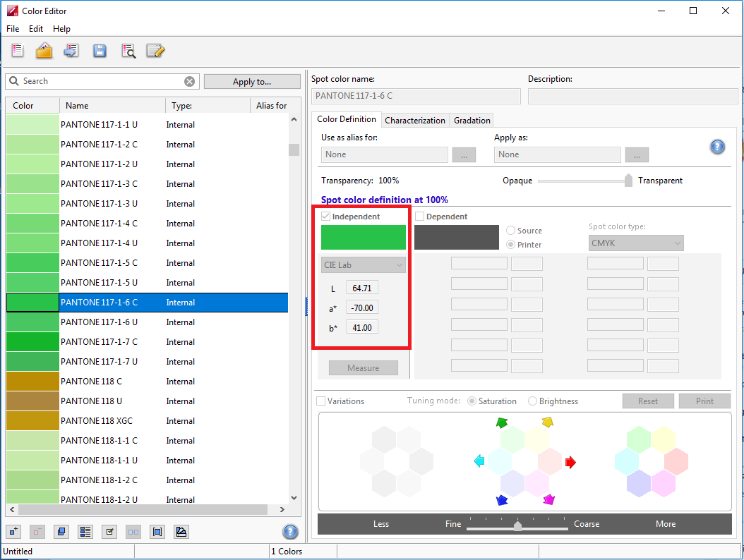Select the Source radio button

click(510, 231)
